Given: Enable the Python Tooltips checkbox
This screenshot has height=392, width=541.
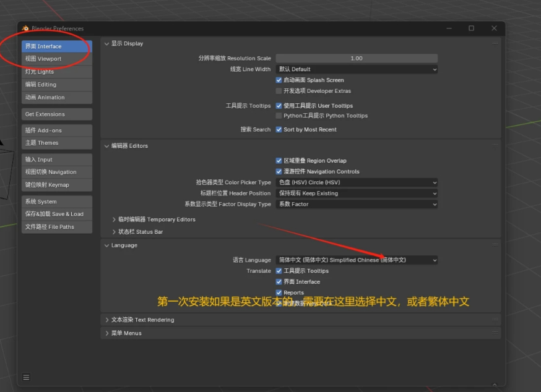Looking at the screenshot, I should pos(279,116).
